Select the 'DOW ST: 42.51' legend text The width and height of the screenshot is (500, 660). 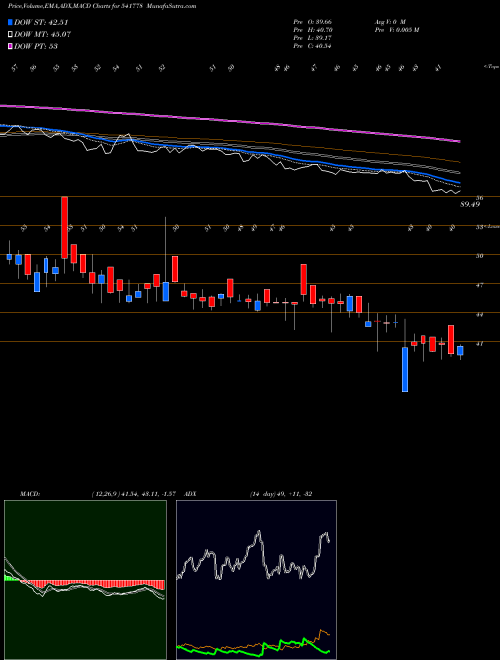coord(41,23)
